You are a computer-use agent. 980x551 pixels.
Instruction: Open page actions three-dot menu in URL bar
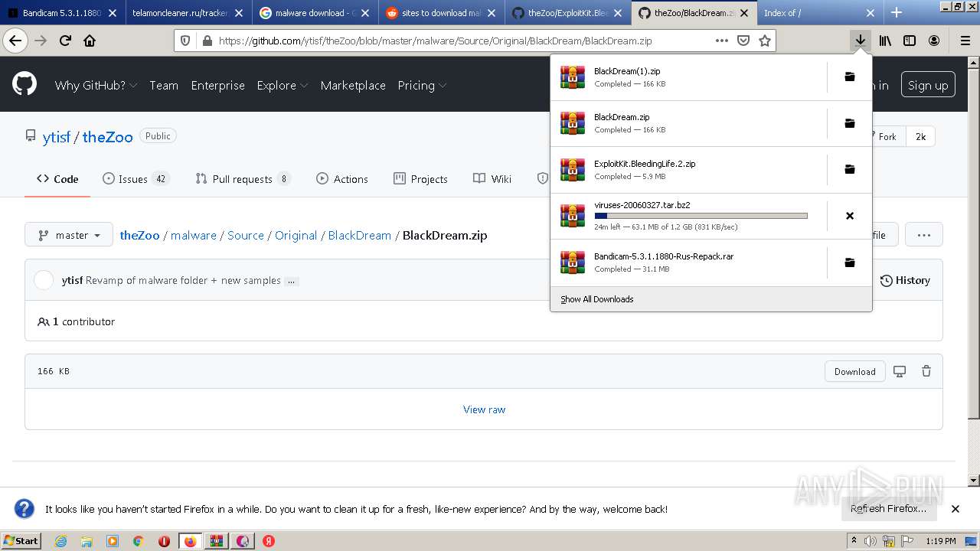pos(722,41)
